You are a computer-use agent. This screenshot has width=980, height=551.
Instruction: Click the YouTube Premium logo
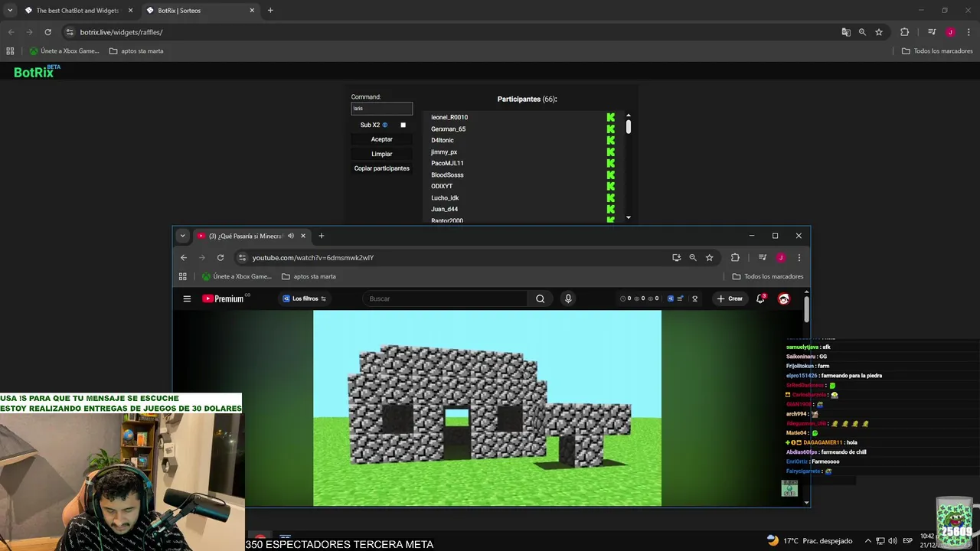coord(225,298)
